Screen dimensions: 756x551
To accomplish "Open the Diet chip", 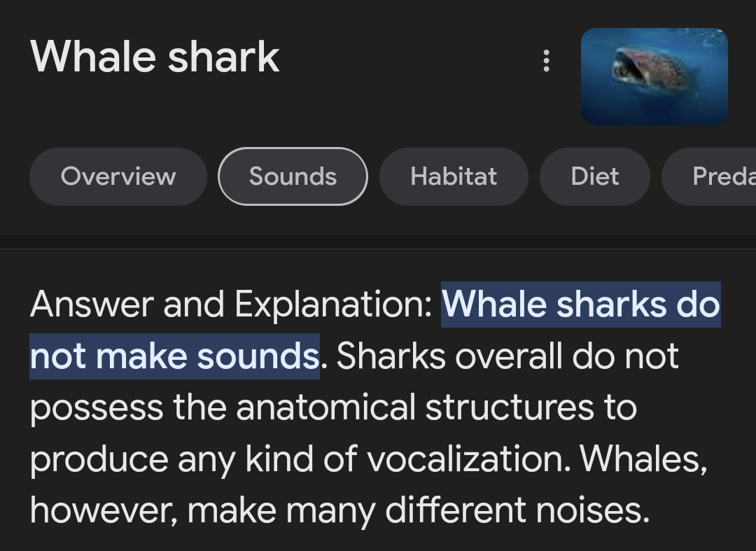I will [594, 176].
